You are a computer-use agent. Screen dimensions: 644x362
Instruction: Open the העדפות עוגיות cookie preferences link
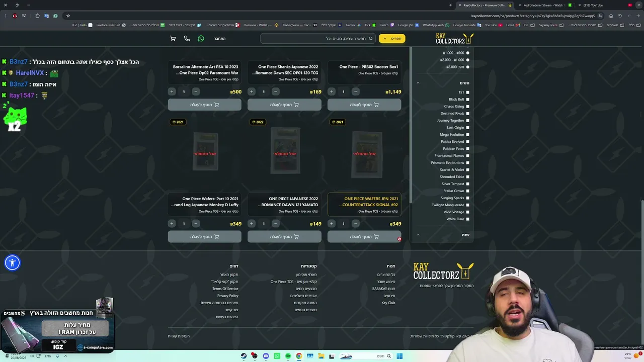[179, 336]
